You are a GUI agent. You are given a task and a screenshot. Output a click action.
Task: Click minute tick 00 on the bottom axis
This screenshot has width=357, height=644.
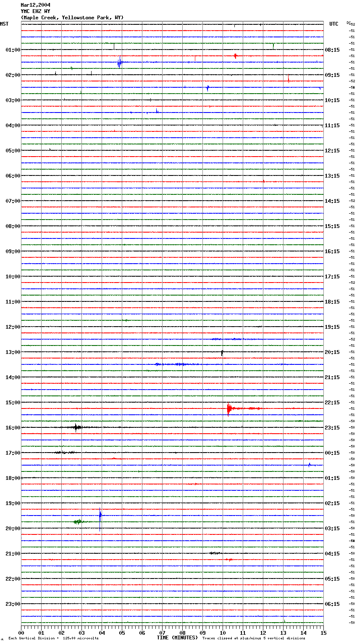click(x=21, y=633)
